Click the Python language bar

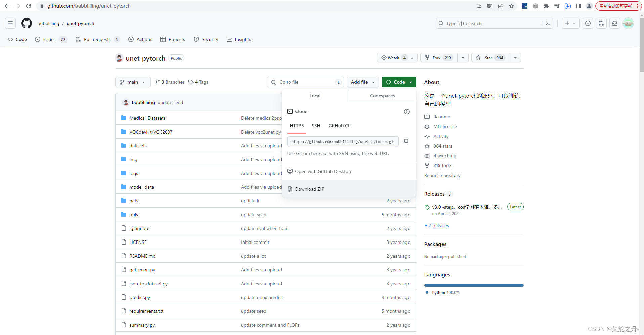point(474,285)
